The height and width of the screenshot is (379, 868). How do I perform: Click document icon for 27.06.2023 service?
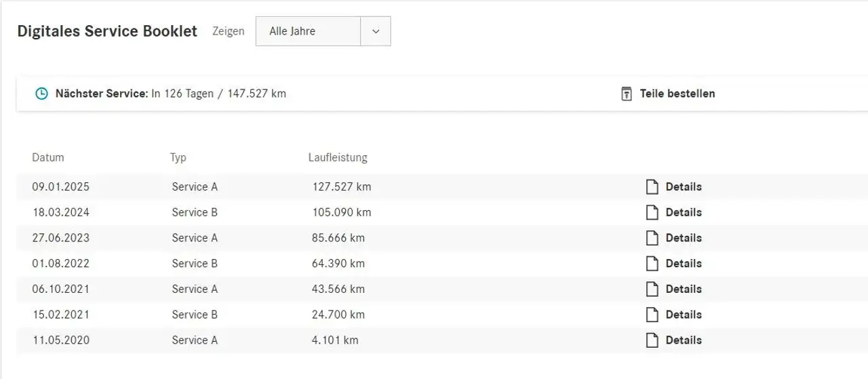pos(652,238)
